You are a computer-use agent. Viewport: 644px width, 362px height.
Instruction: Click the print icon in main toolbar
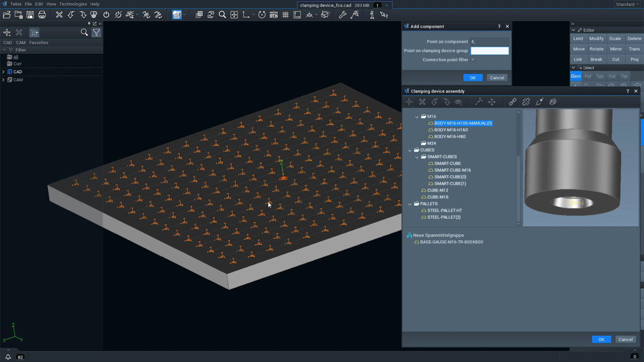(x=42, y=15)
